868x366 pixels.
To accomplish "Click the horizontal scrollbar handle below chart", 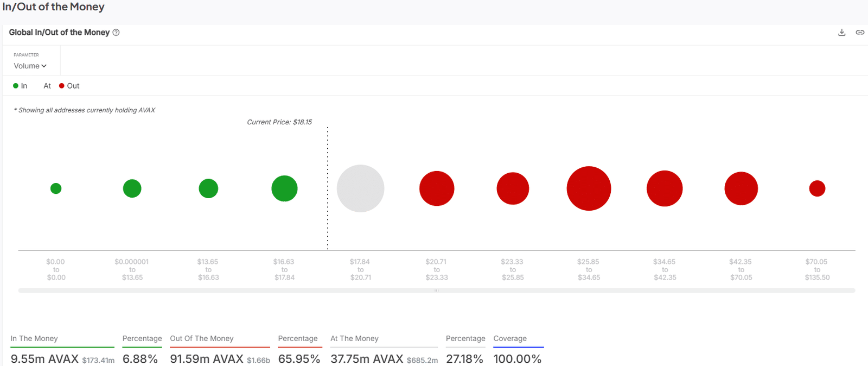I will (x=437, y=291).
